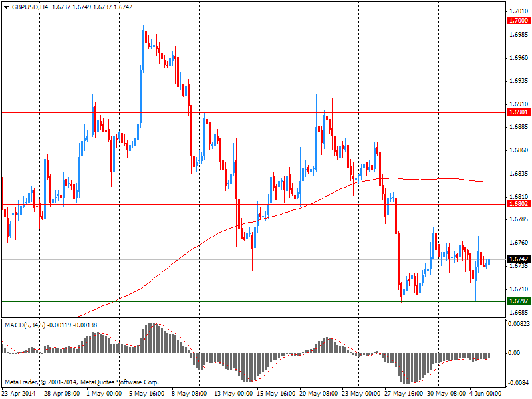This screenshot has height=399, width=532.
Task: Click the 1.6710 price axis value
Action: click(x=519, y=289)
